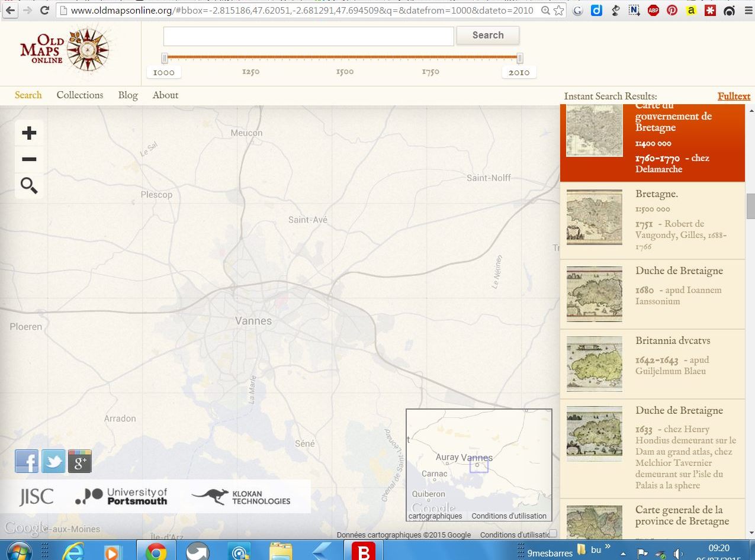This screenshot has height=560, width=755.
Task: Open the Collections page
Action: tap(80, 95)
